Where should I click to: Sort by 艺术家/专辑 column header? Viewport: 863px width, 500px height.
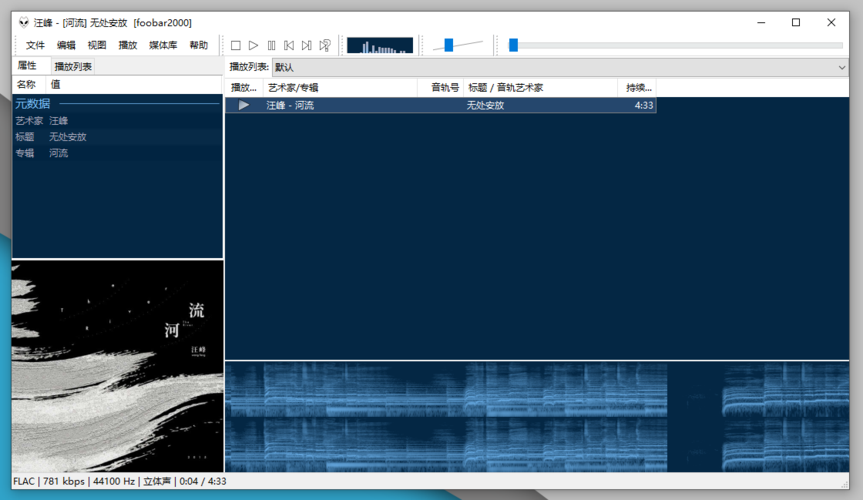(x=340, y=88)
